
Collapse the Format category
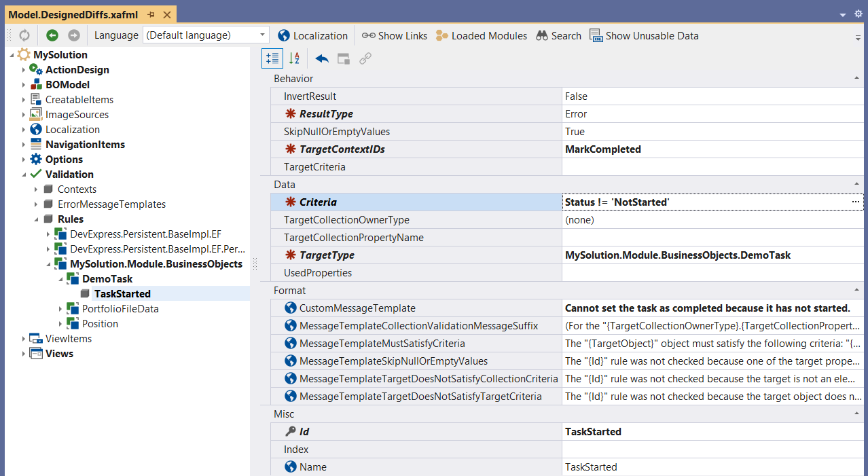(857, 291)
